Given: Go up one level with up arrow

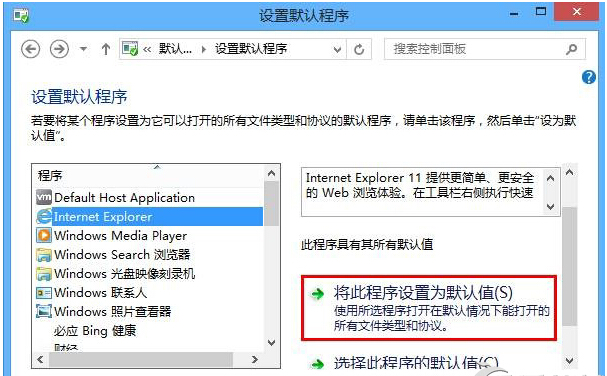Looking at the screenshot, I should [106, 49].
